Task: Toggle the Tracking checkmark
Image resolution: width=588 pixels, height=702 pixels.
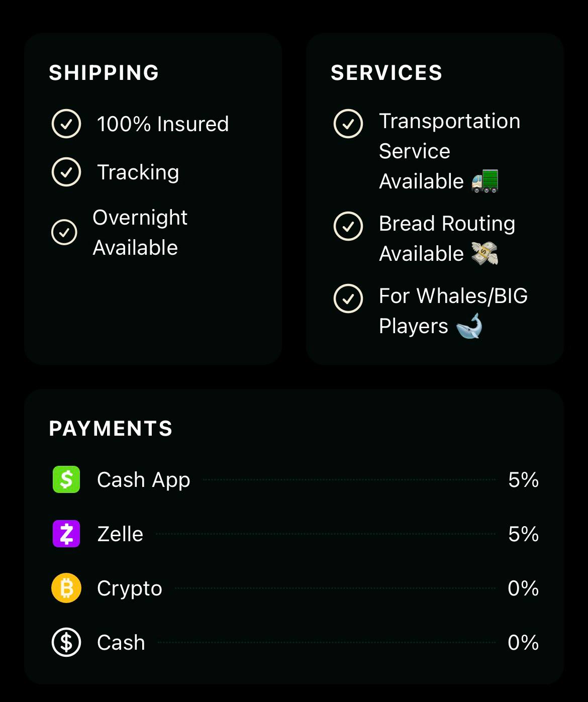Action: 66,172
